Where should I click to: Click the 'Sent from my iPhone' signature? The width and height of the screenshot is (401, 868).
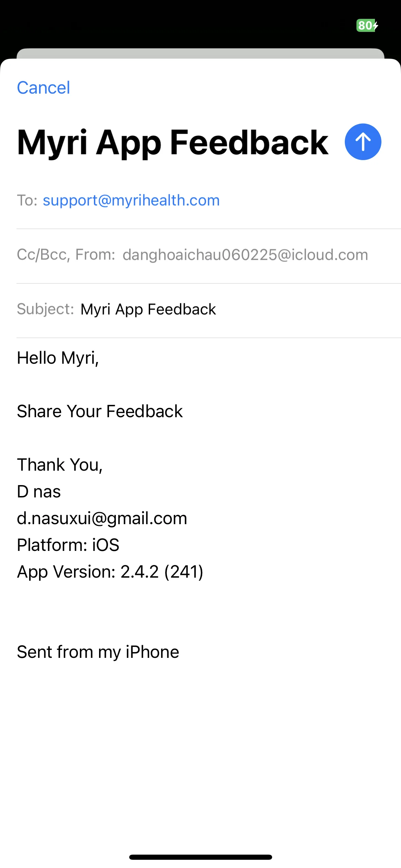[98, 652]
